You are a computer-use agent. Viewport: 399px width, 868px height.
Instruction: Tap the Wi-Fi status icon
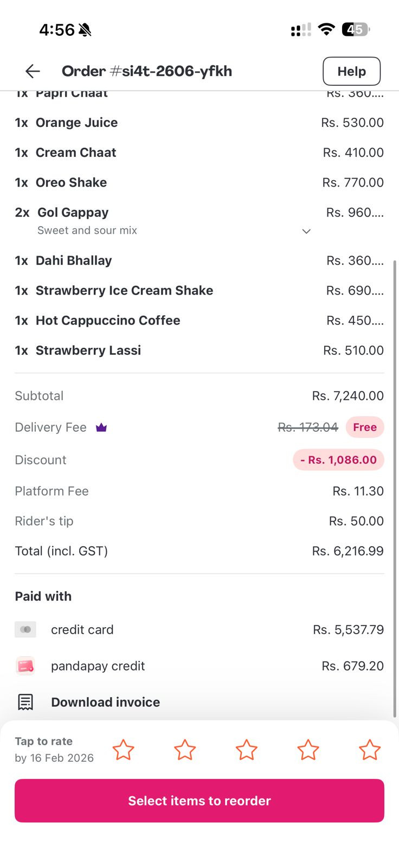[x=326, y=29]
